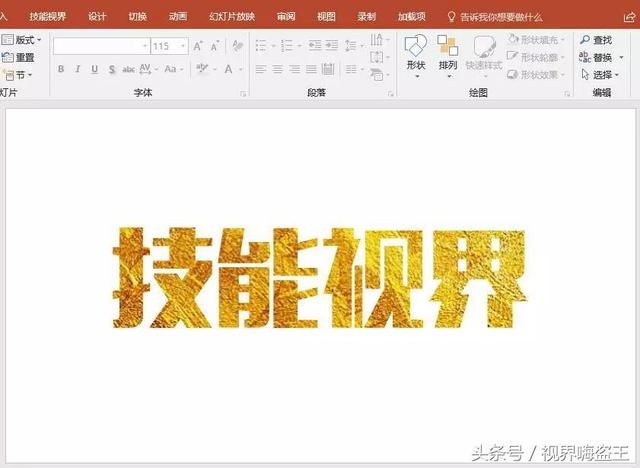The image size is (640, 468).
Task: Expand font size dropdown arrow
Action: click(183, 46)
